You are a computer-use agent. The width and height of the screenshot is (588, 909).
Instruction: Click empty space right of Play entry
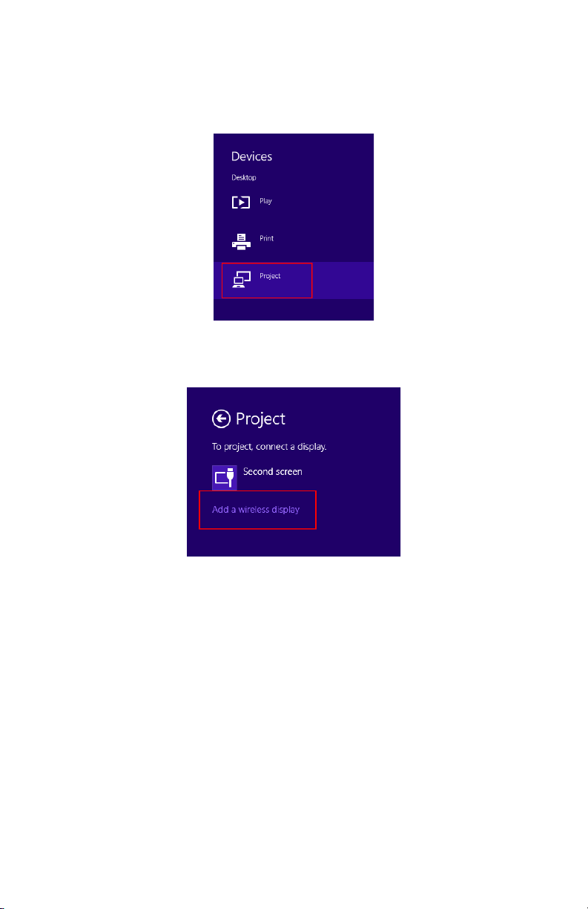click(x=323, y=203)
